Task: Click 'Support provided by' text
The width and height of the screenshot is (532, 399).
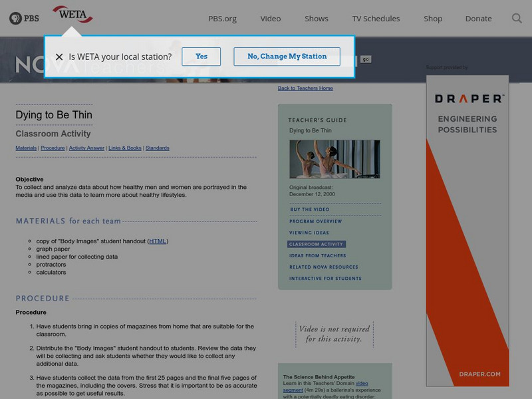Action: point(447,68)
